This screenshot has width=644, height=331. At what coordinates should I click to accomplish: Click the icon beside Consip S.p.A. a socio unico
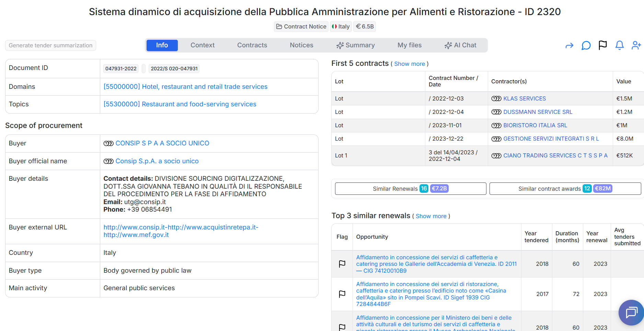point(108,161)
